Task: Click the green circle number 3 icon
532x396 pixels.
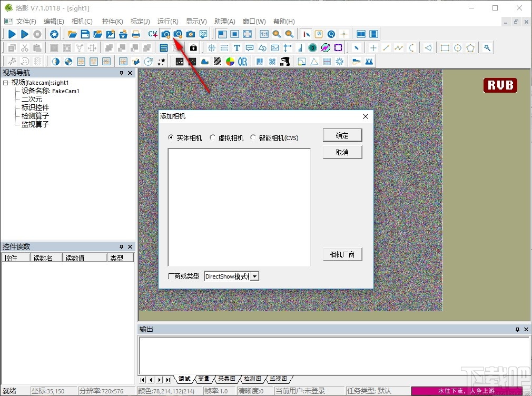Action: pos(312,48)
